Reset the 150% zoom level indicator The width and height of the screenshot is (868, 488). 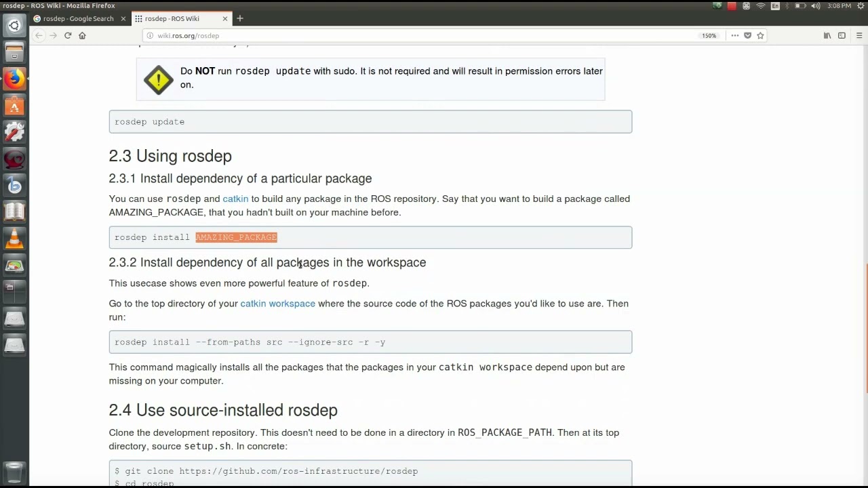pyautogui.click(x=709, y=36)
